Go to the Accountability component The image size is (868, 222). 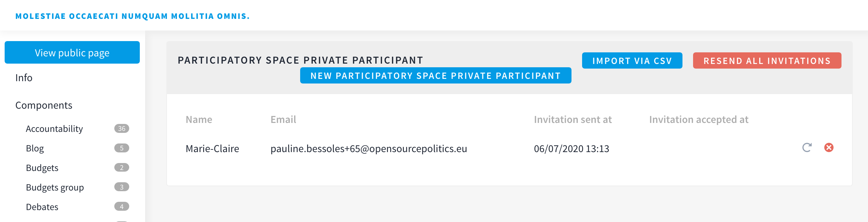(54, 129)
